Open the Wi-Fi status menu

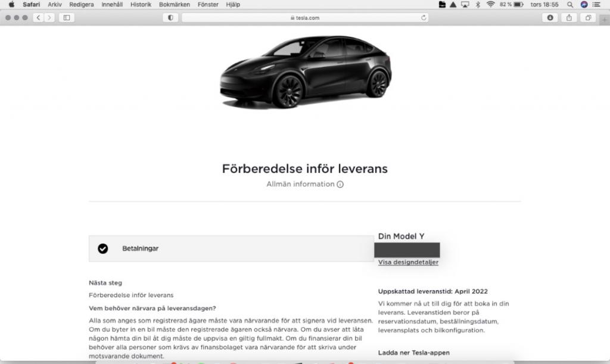(x=491, y=5)
